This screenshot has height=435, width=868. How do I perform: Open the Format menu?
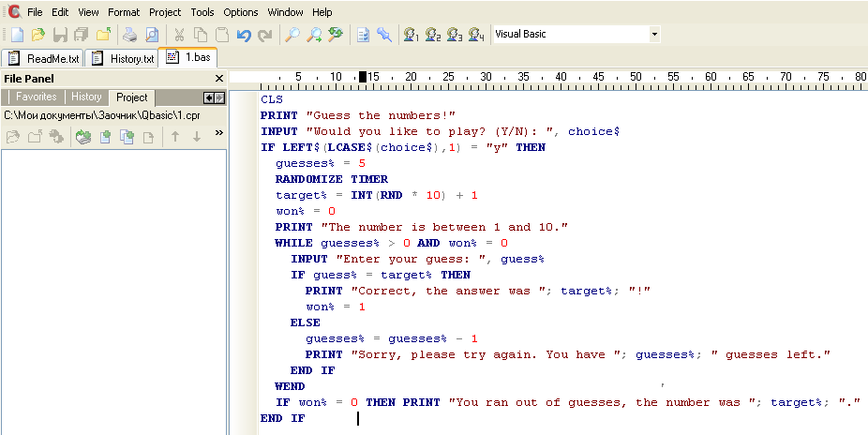[124, 12]
